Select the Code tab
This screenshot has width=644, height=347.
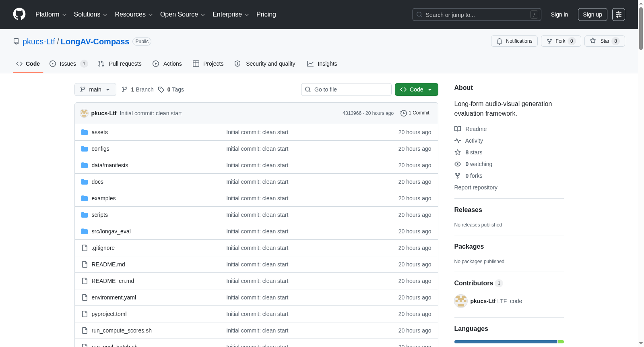coord(28,64)
